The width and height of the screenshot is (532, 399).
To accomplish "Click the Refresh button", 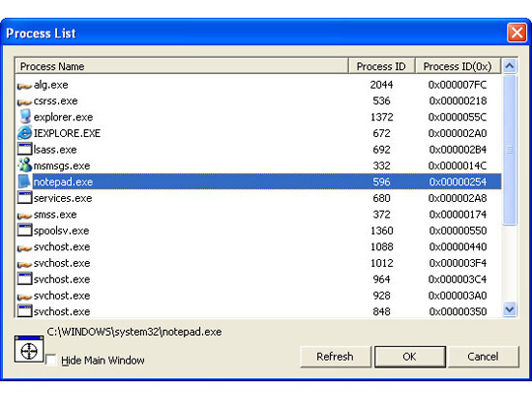I will 335,357.
